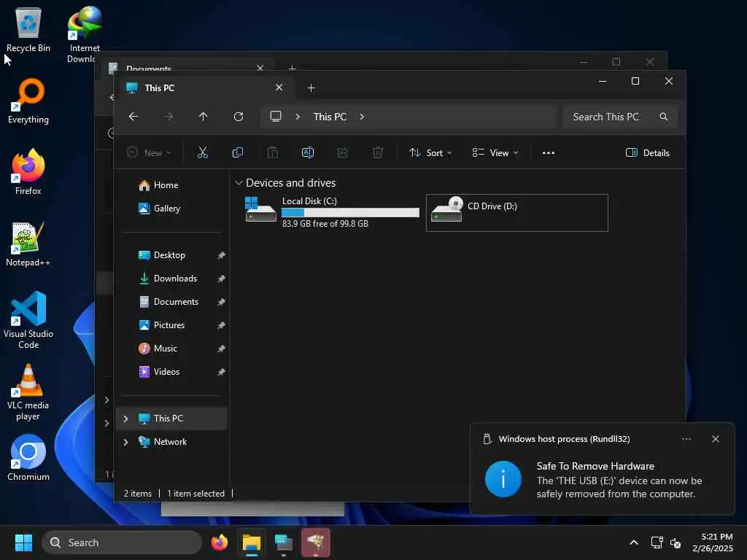
Task: Unpin Downloads from quick access
Action: (x=221, y=279)
